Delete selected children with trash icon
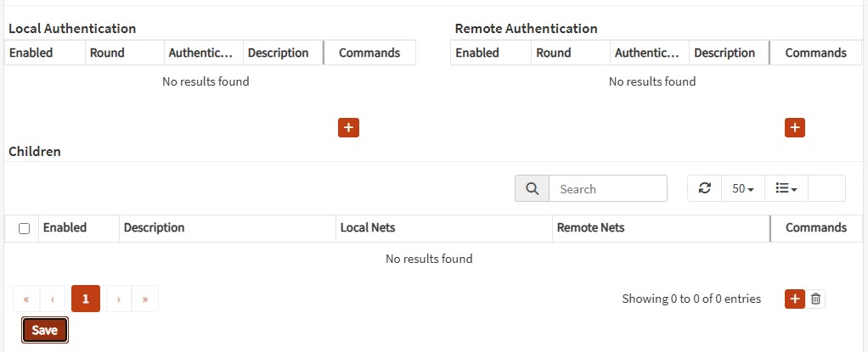The image size is (868, 352). pos(815,299)
